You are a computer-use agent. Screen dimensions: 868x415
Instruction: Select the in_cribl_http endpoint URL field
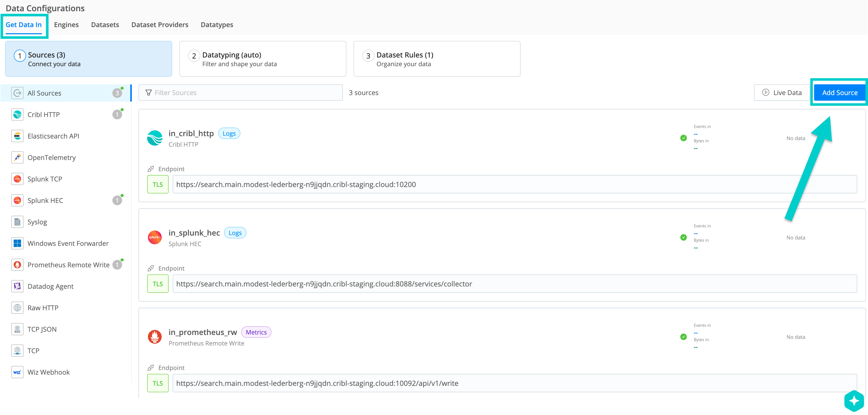coord(515,185)
